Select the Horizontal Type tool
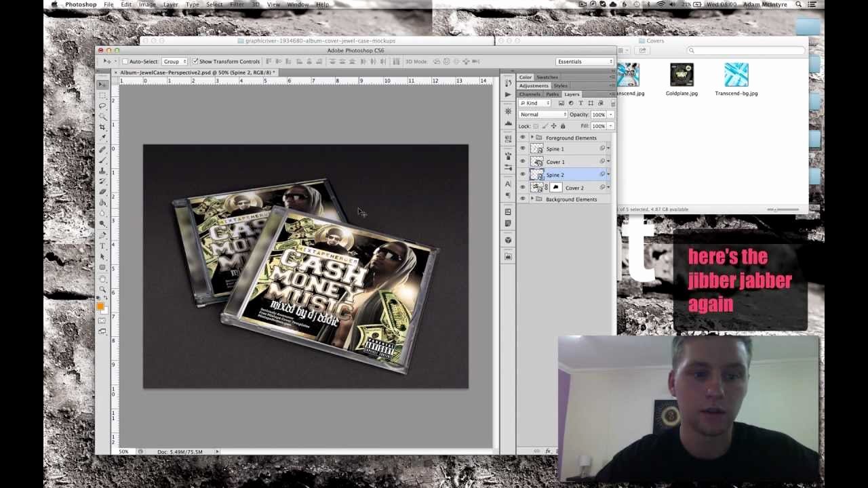 pos(102,246)
